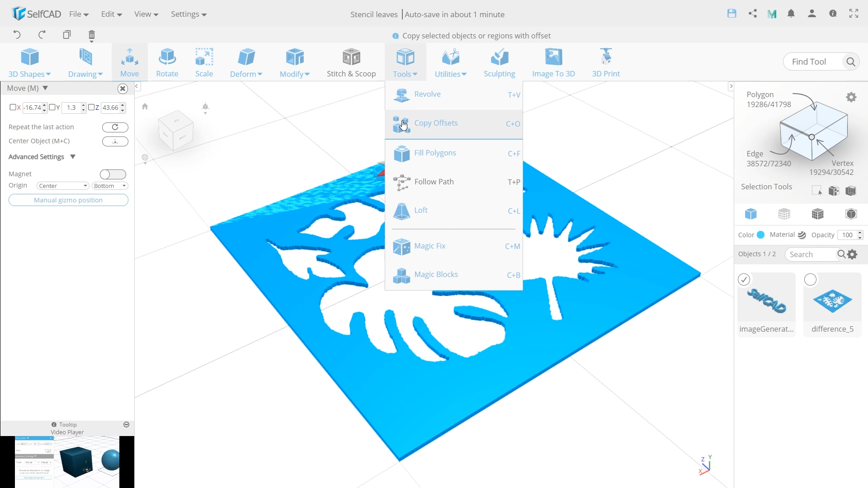
Task: Open Image To 3D tool
Action: tap(553, 62)
